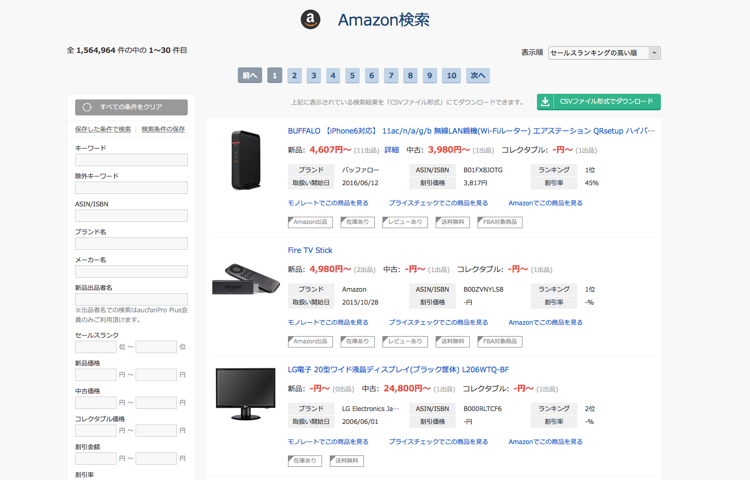Click the 前へ previous page button
This screenshot has width=750, height=480.
point(249,76)
